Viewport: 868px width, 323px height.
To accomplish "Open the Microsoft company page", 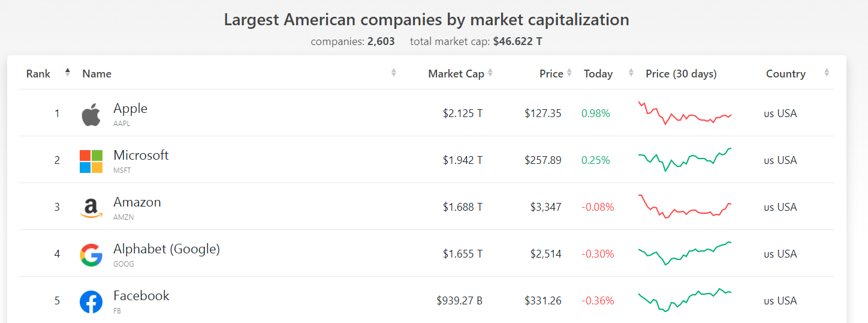I will [x=141, y=155].
